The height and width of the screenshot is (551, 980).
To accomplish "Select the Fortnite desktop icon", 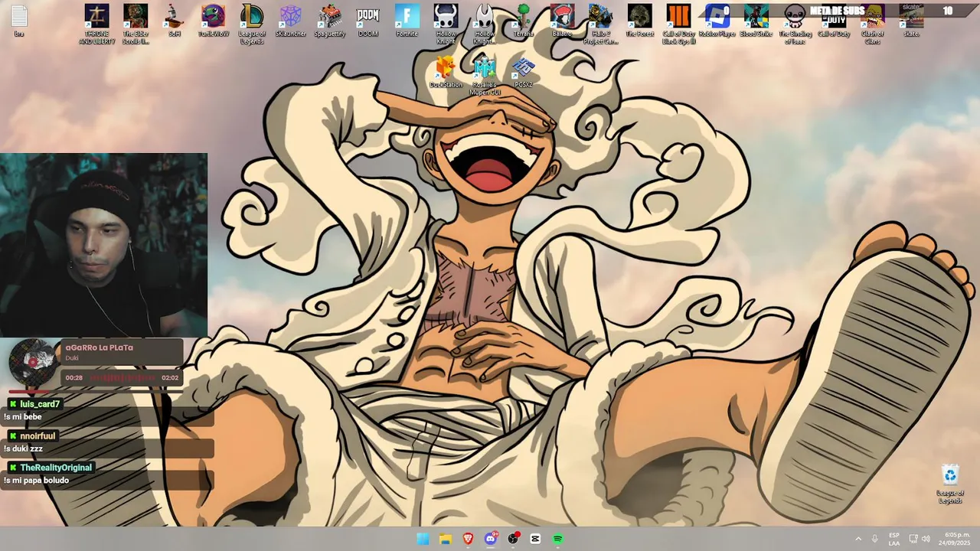I will (407, 21).
